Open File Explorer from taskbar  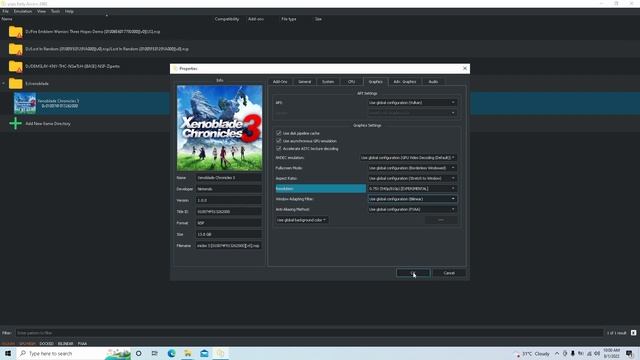(188, 353)
